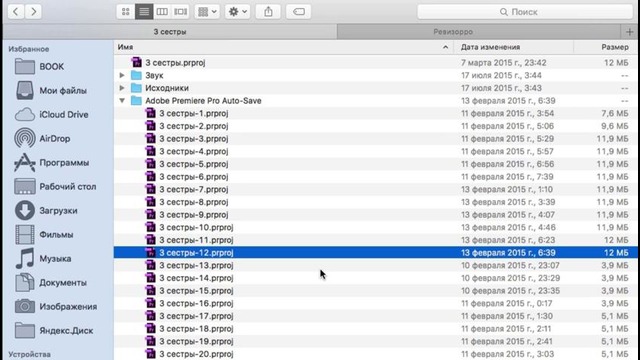640x360 pixels.
Task: Click the Поиск search field
Action: pyautogui.click(x=525, y=12)
